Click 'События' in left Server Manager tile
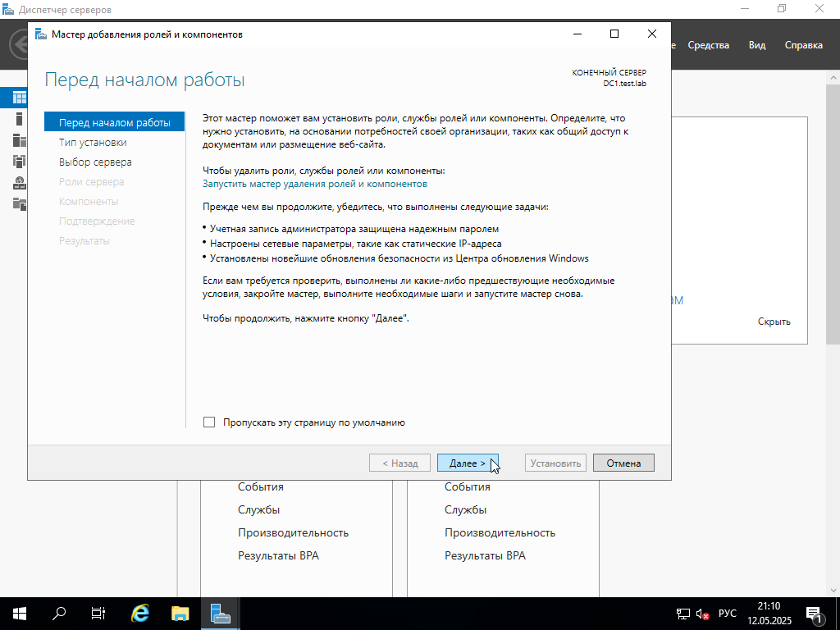Screen dimensions: 840x630 coord(260,486)
